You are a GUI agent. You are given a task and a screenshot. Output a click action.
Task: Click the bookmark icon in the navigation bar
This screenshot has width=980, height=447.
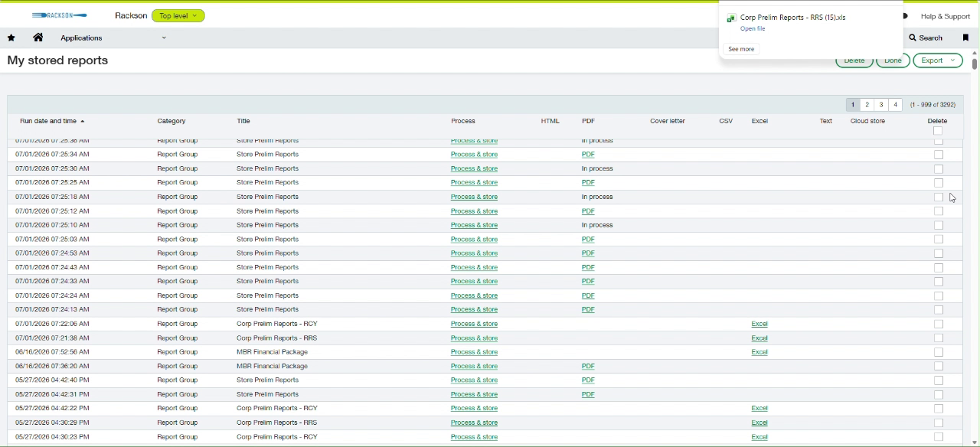pyautogui.click(x=965, y=38)
